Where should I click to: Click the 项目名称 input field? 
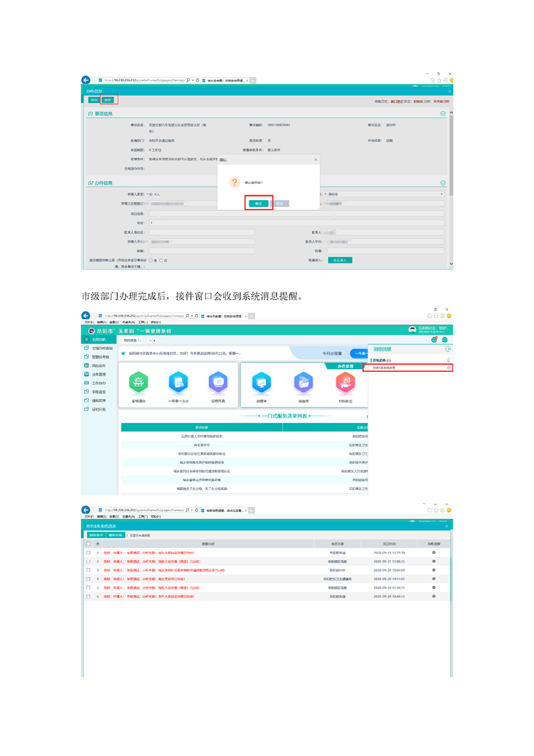[x=296, y=214]
